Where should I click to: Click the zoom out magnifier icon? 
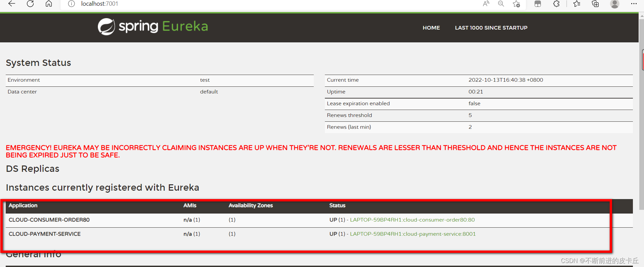pyautogui.click(x=501, y=4)
